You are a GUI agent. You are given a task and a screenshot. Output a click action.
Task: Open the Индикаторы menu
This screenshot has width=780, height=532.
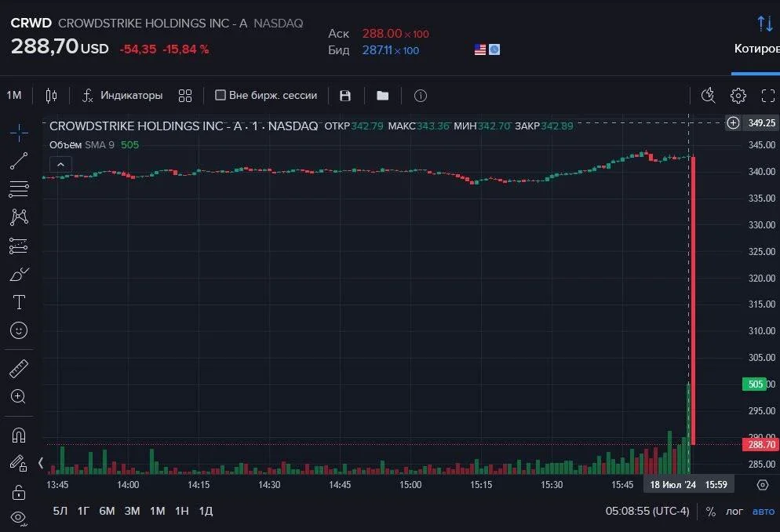(122, 95)
